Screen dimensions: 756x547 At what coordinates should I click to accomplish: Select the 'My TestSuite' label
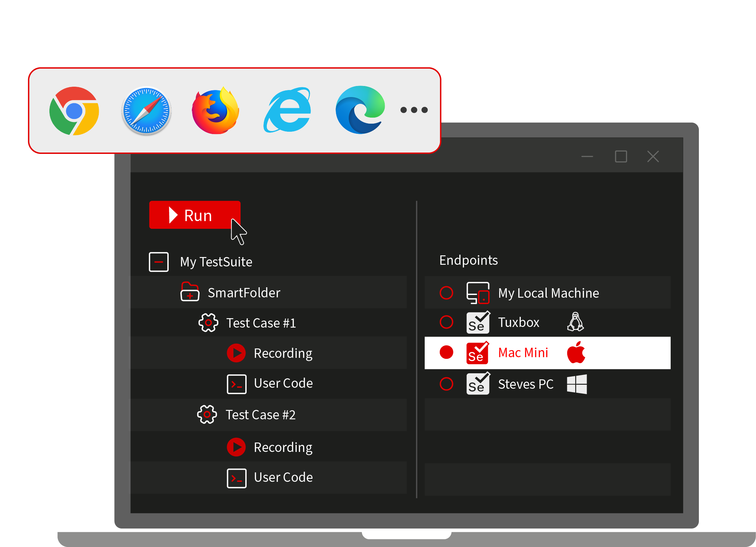216,262
